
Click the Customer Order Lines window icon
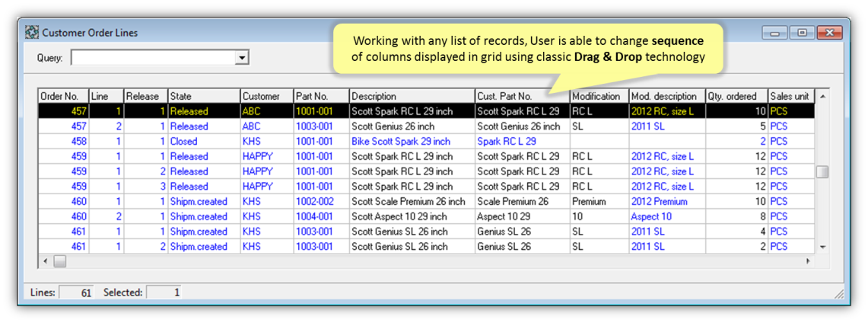(32, 33)
